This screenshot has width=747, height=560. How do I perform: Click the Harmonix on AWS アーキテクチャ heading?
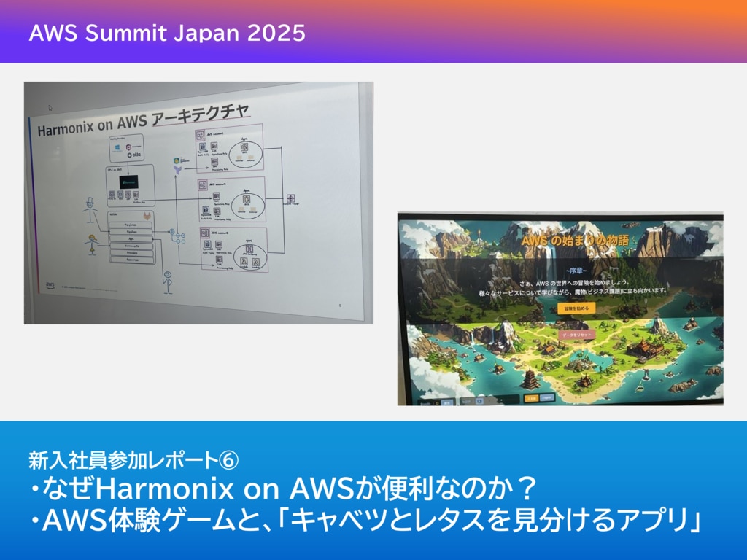click(143, 120)
